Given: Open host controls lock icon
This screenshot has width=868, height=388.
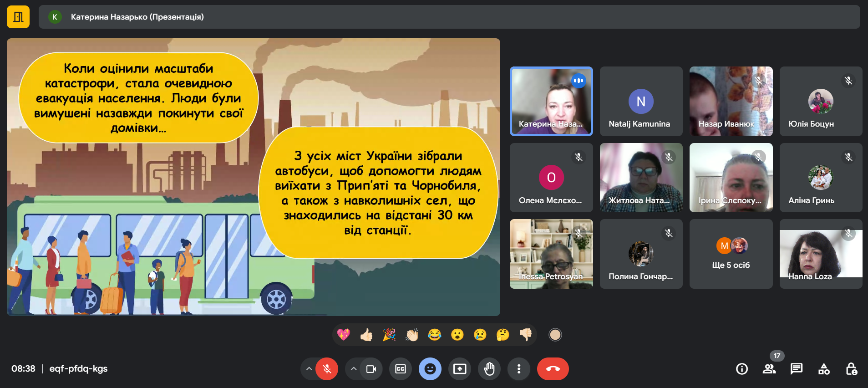Looking at the screenshot, I should coord(851,369).
